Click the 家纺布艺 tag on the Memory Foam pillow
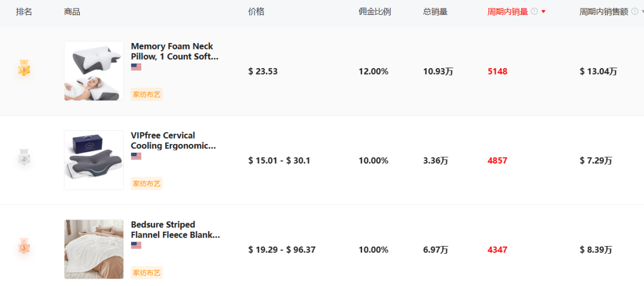 (147, 94)
